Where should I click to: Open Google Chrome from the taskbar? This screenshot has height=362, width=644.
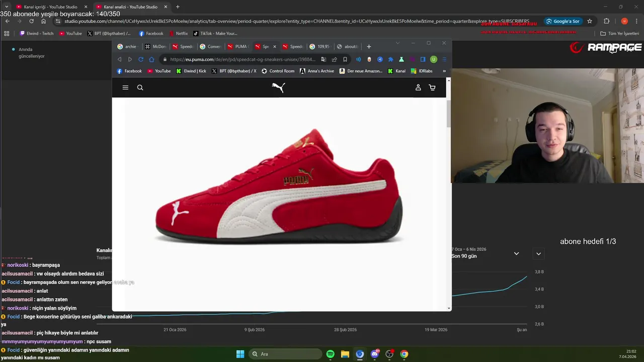[x=404, y=354]
